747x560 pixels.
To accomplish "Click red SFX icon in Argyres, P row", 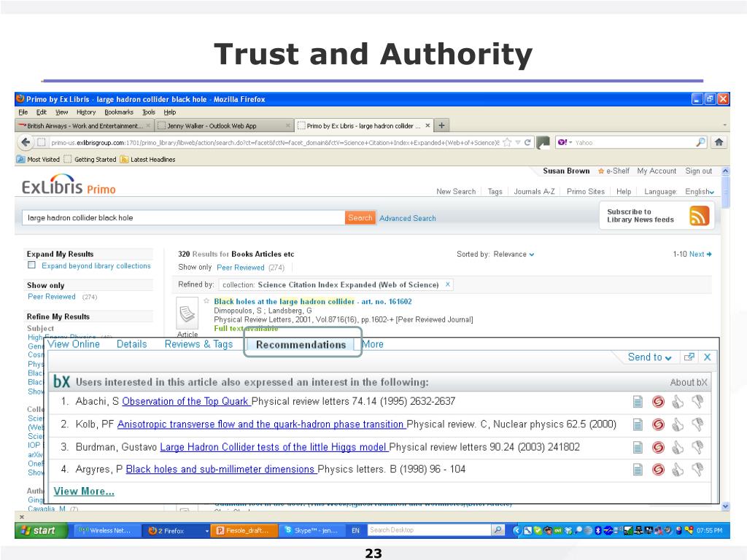I will click(x=659, y=470).
